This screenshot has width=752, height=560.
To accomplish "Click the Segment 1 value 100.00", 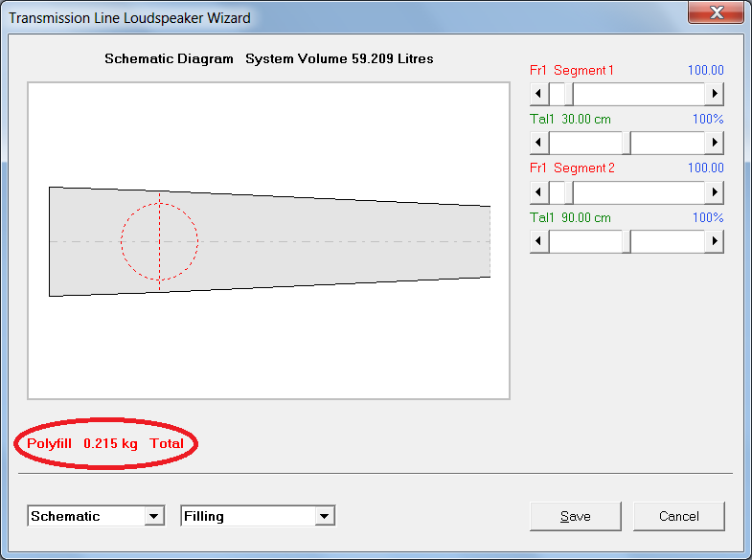I will (705, 71).
